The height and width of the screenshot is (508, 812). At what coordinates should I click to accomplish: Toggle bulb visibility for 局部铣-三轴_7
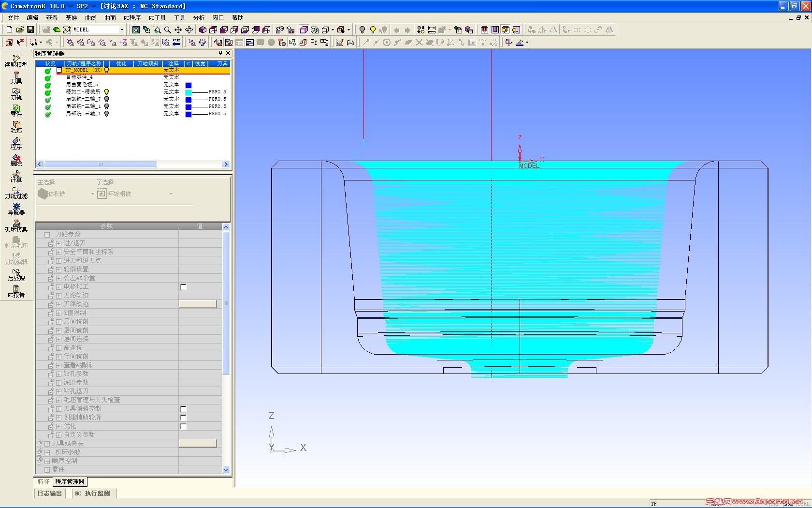point(106,99)
